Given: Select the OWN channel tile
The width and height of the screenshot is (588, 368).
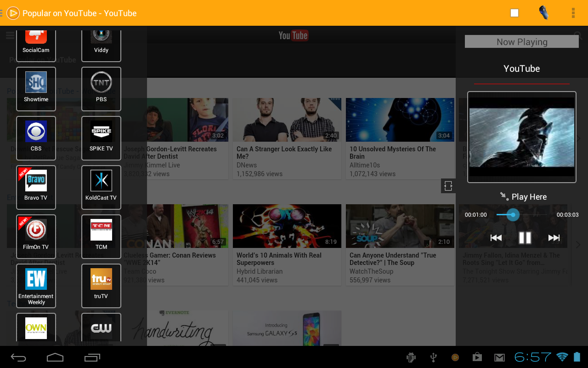Looking at the screenshot, I should (x=36, y=327).
